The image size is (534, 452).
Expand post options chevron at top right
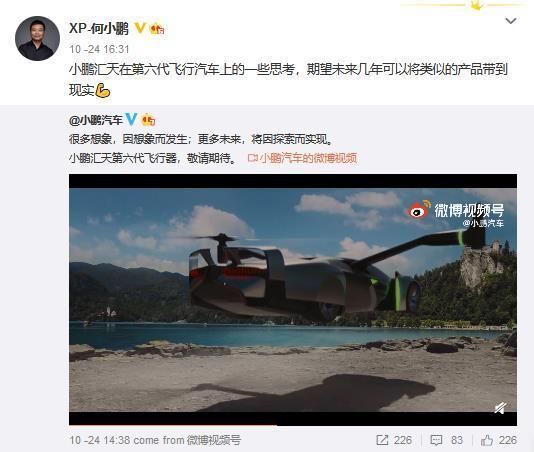(x=511, y=21)
